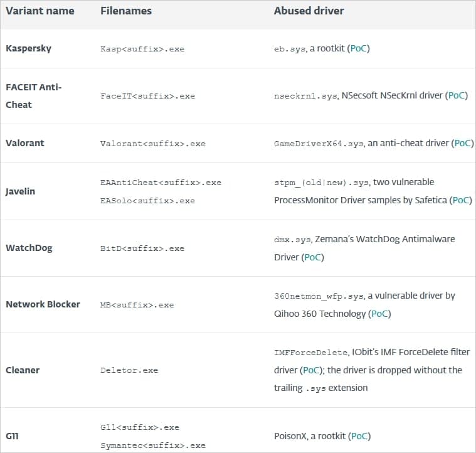Click the FaceIT<suffix>.exe filename

(x=147, y=96)
